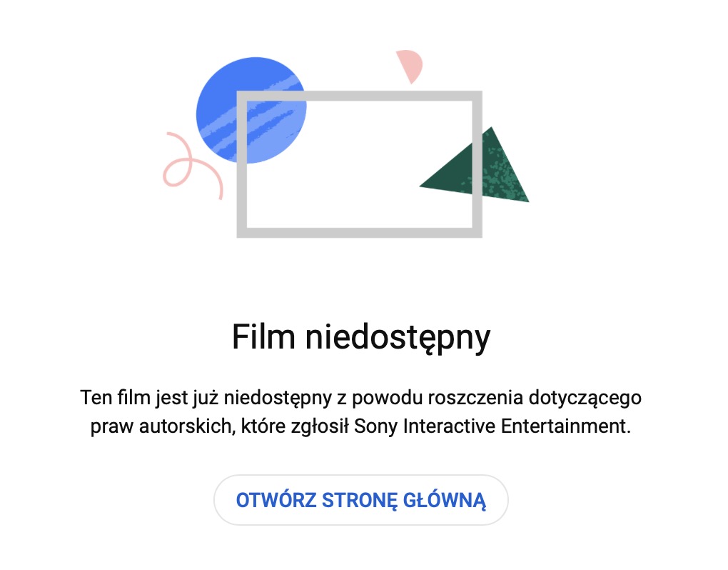Screen dimensions: 728x570
Task: Click the word "GŁÓWNĄ" on the button
Action: pyautogui.click(x=445, y=501)
